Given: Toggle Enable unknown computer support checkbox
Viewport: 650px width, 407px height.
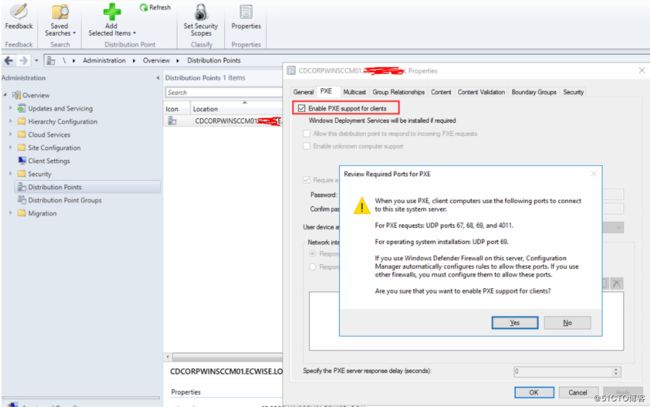Looking at the screenshot, I should point(307,146).
